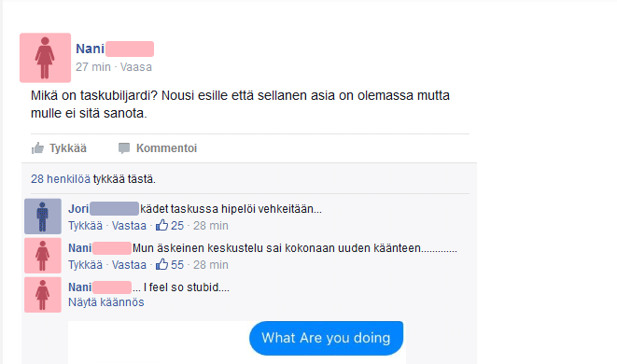This screenshot has height=364, width=617.
Task: Open the post author's large profile picture
Action: coord(45,58)
